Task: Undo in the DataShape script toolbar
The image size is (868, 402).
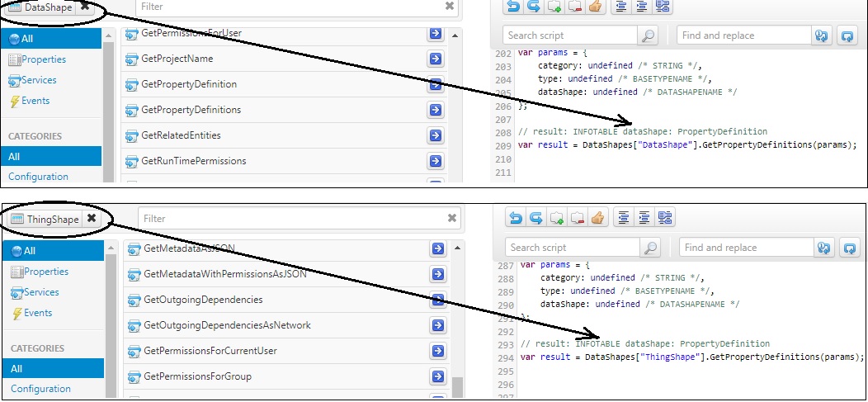Action: (513, 6)
